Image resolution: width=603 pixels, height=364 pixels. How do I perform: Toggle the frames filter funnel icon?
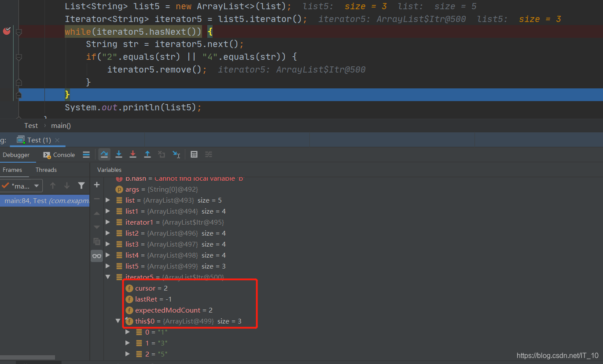click(81, 186)
